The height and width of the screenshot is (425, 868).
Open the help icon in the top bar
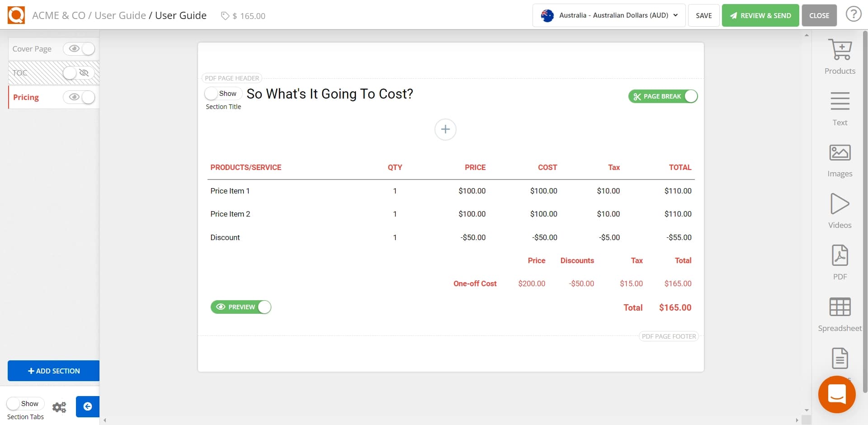(854, 14)
